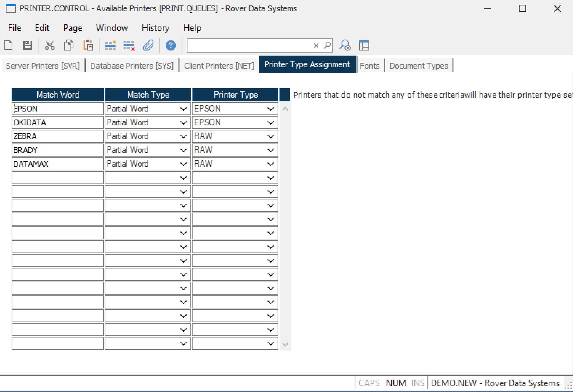This screenshot has height=392, width=573.
Task: Click the layout panel icon in toolbar
Action: (364, 45)
